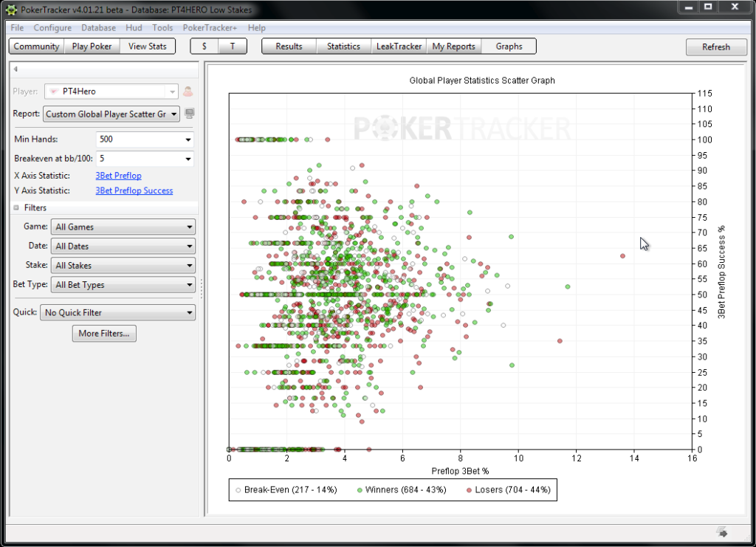Viewport: 756px width, 547px height.
Task: Open the Stake filter dropdown
Action: point(123,266)
